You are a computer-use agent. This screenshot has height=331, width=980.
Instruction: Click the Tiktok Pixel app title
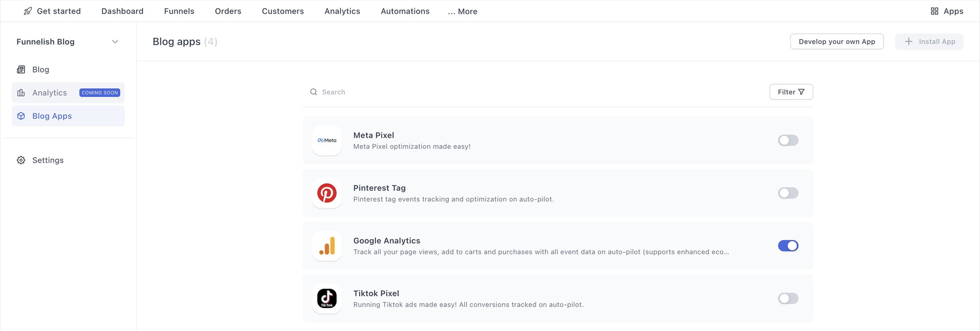376,293
